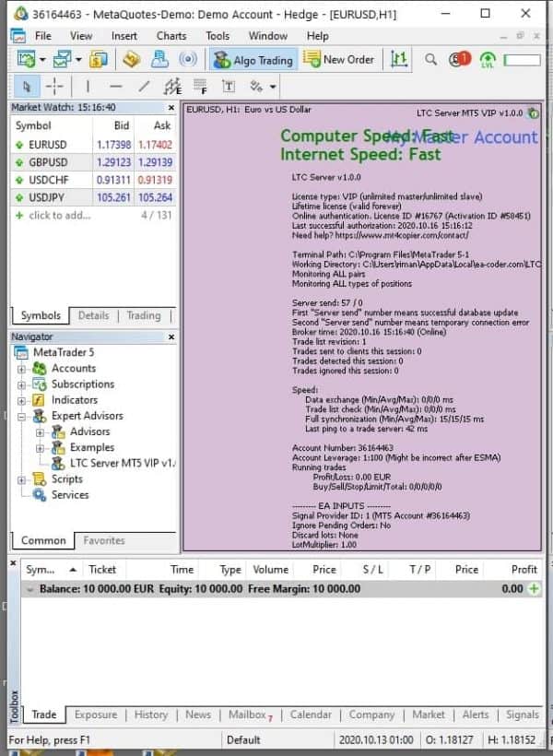Click the search magnifier icon

[x=430, y=60]
